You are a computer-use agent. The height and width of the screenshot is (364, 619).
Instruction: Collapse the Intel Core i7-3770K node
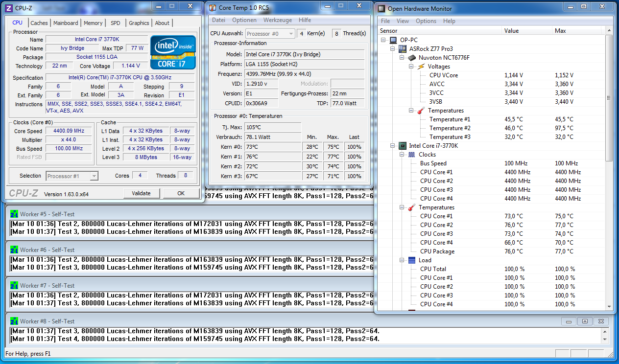tap(393, 146)
